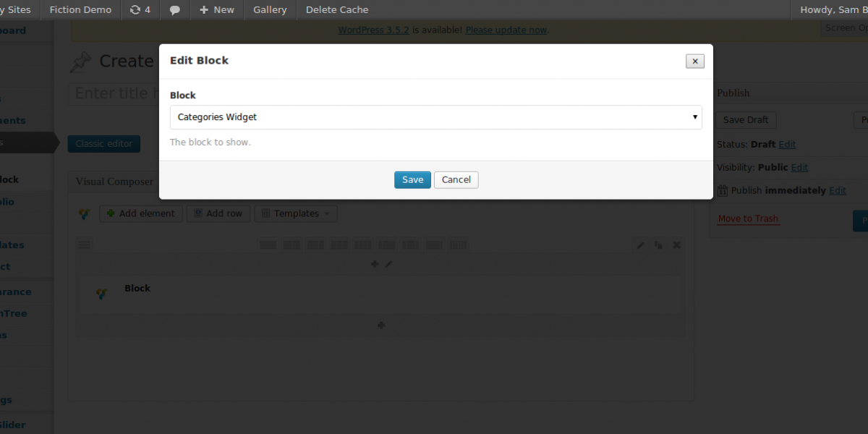Cancel the Edit Block dialog
The width and height of the screenshot is (868, 434).
456,180
